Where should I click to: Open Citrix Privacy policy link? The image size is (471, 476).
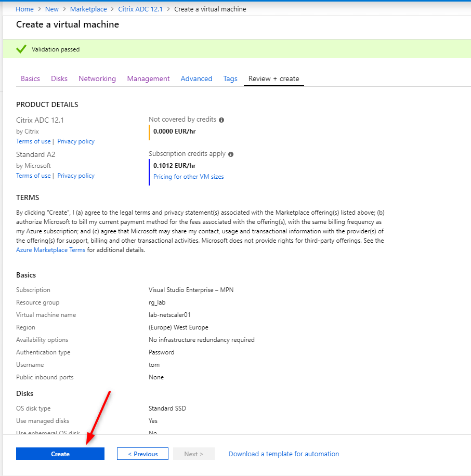[x=76, y=141]
